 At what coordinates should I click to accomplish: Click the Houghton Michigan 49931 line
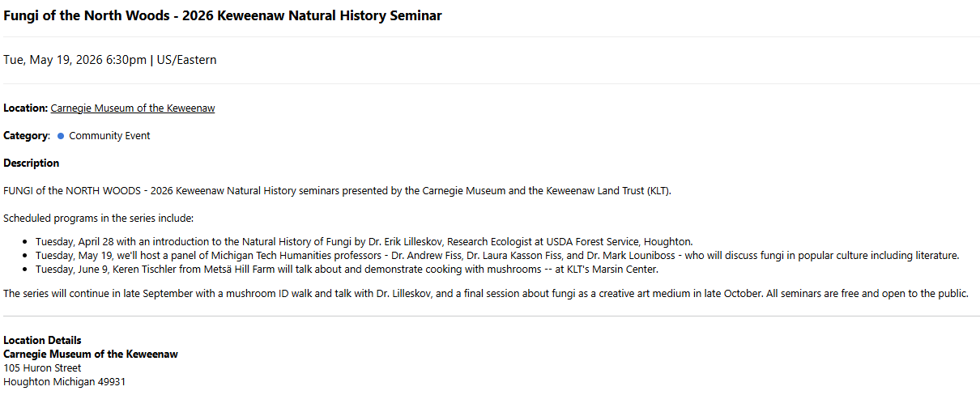click(x=64, y=382)
